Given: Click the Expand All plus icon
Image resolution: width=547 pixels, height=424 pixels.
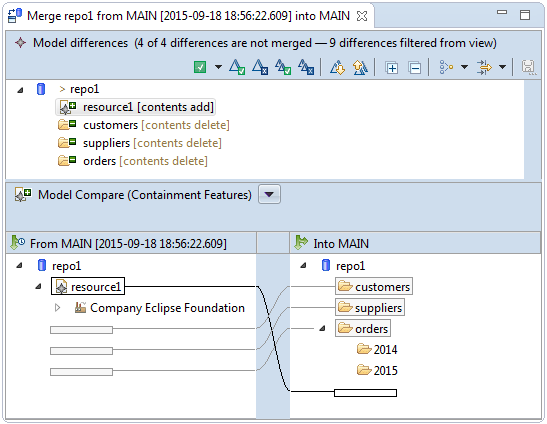Looking at the screenshot, I should 392,67.
